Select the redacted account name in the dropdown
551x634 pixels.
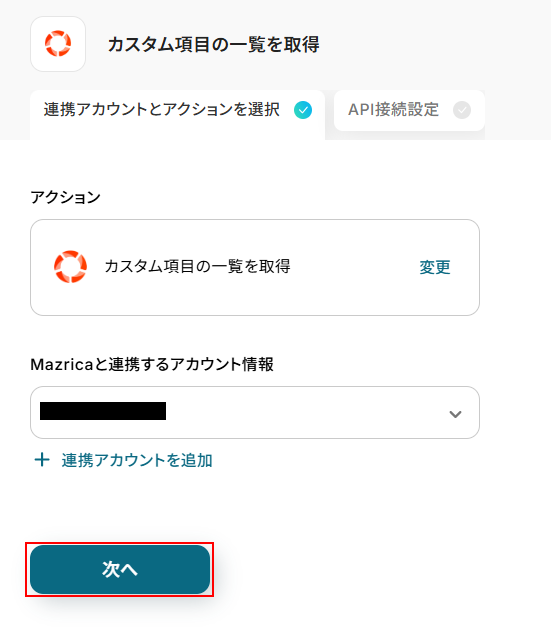coord(103,411)
